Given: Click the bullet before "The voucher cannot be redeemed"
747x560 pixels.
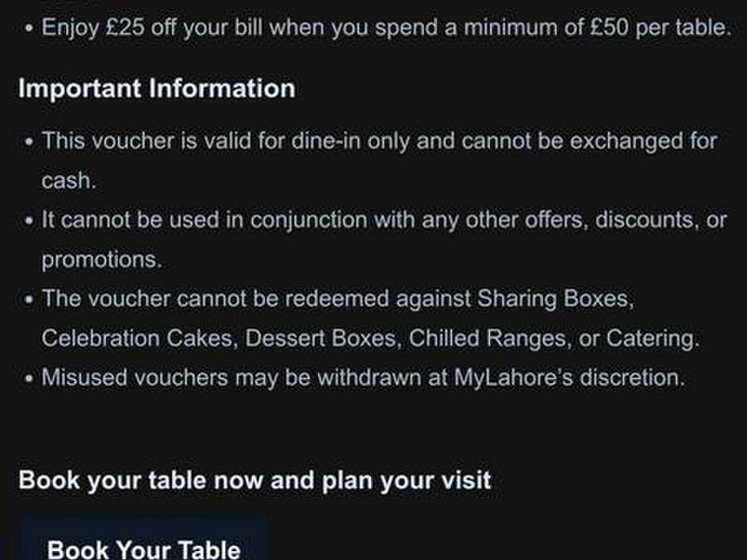Looking at the screenshot, I should 28,299.
